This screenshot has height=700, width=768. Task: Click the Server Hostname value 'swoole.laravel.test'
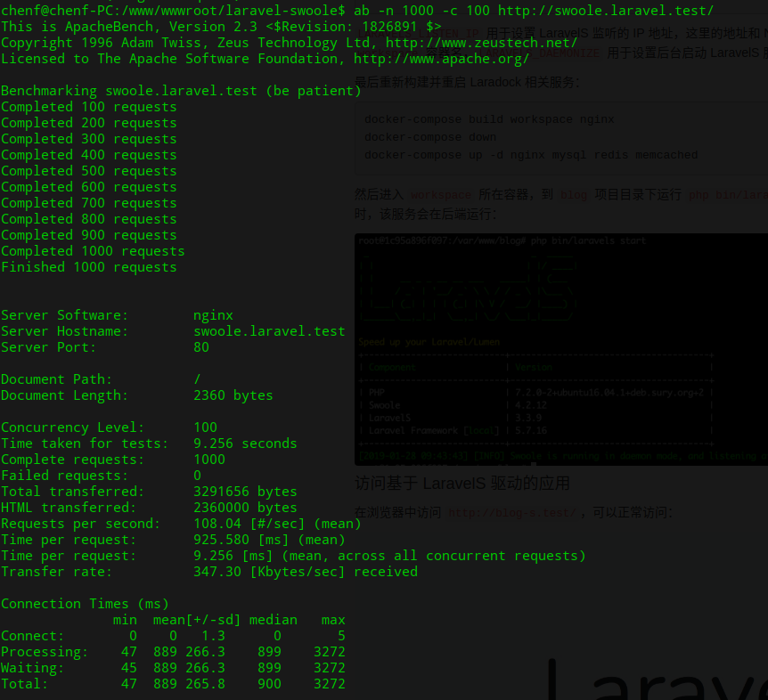[269, 332]
